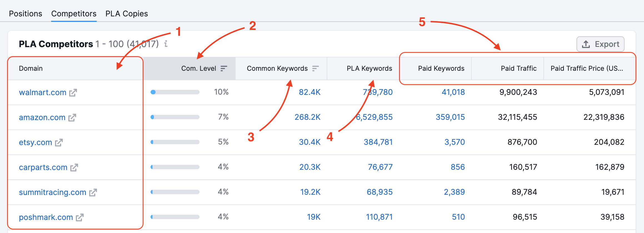This screenshot has height=233, width=644.
Task: Select walmart.com competition level 10%
Action: pos(221,92)
